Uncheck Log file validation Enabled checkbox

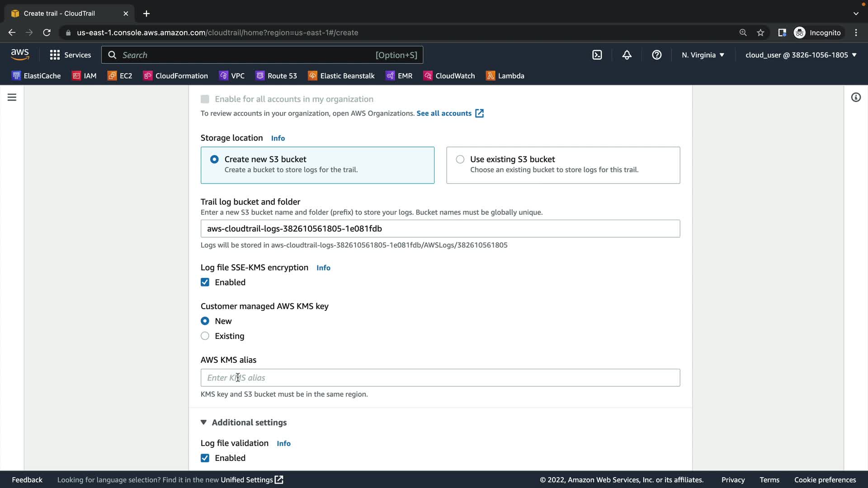(x=205, y=458)
